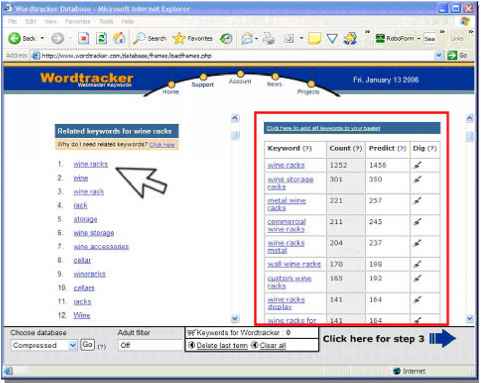Click the 'Click here' why related keywords link
Screen dimensions: 481x383
[x=162, y=145]
